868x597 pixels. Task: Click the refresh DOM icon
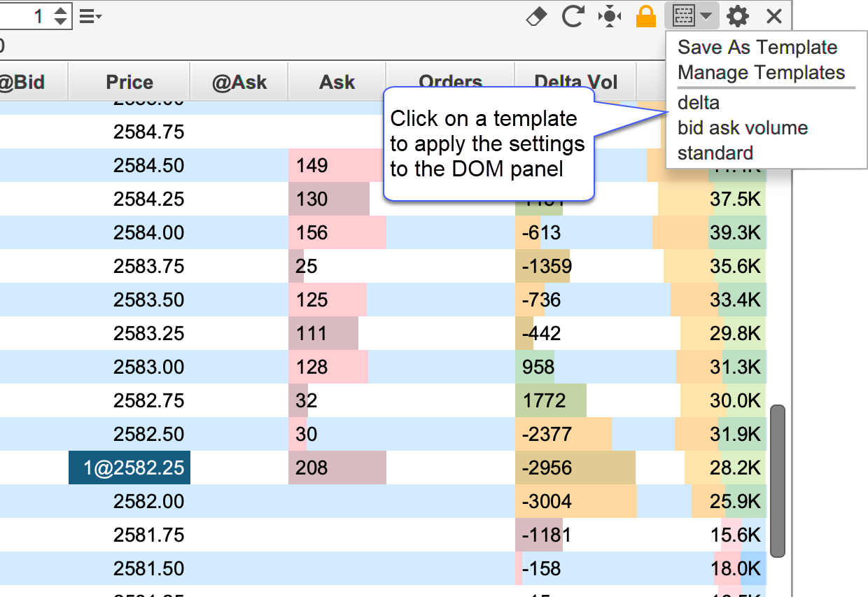[x=573, y=16]
